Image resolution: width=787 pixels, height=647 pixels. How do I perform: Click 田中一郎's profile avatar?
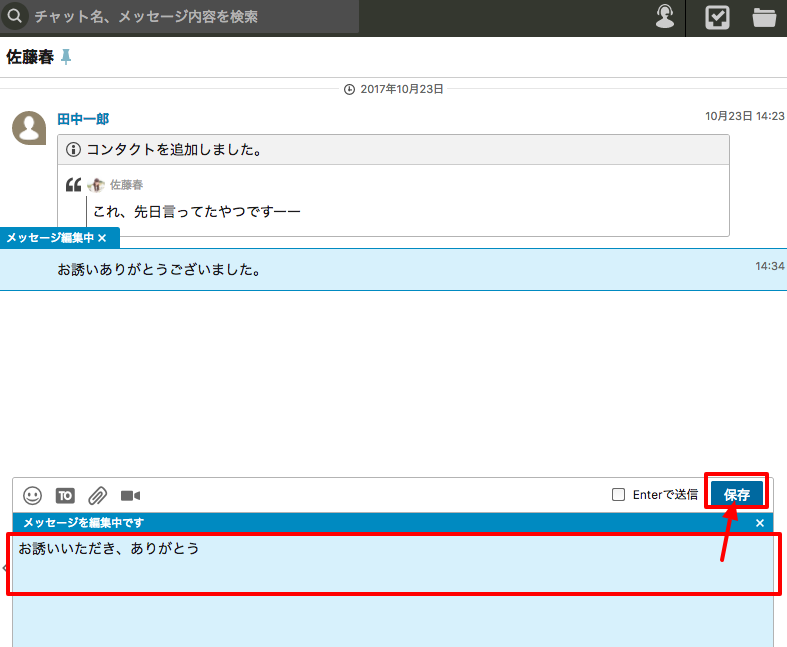pos(29,128)
